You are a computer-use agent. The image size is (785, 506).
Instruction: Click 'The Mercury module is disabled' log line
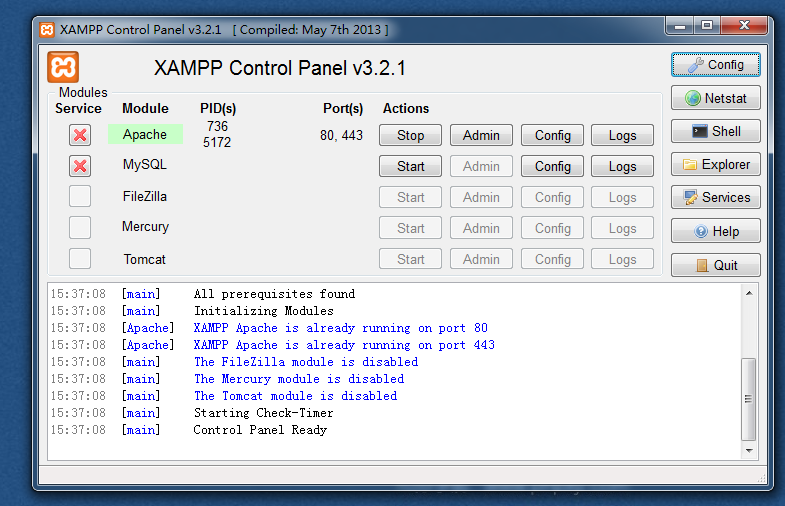coord(299,379)
